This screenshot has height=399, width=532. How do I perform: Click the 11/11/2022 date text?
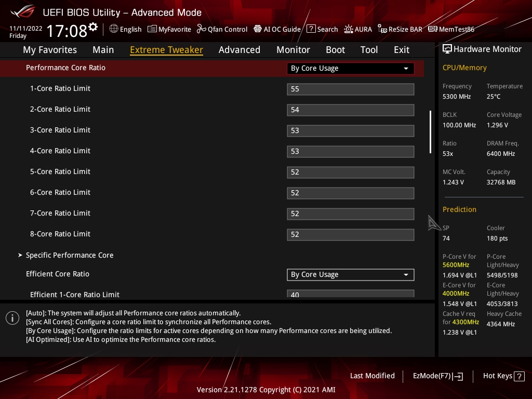[26, 29]
